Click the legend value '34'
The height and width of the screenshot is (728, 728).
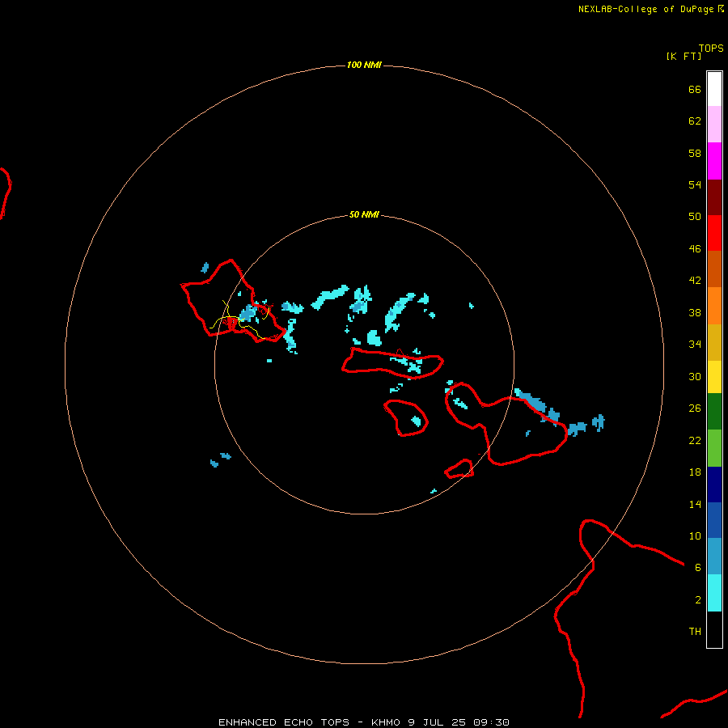(x=695, y=344)
